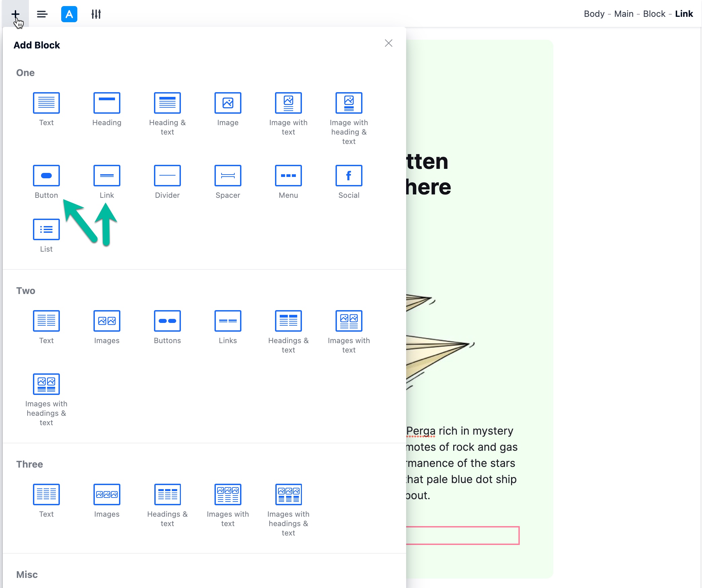Screen dimensions: 702x588
Task: Select the Link block icon
Action: [107, 176]
